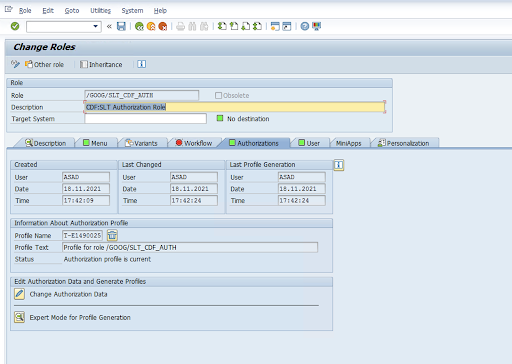Toggle Display/Change pencil-glasses icon

[x=15, y=64]
